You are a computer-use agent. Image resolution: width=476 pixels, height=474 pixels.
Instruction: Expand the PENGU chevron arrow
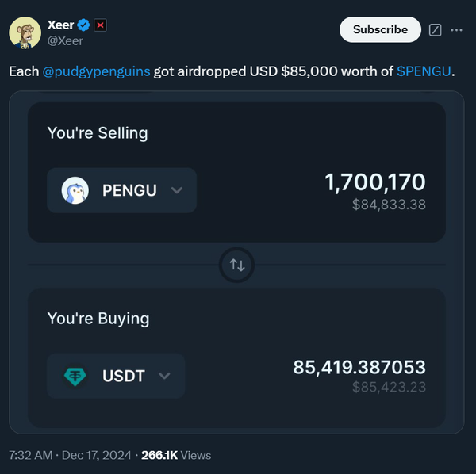(x=177, y=190)
